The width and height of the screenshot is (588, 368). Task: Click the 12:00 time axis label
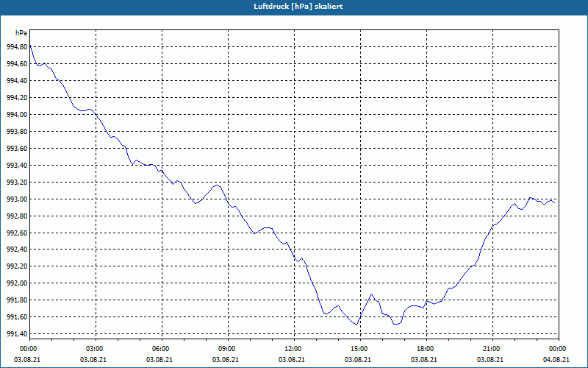292,349
